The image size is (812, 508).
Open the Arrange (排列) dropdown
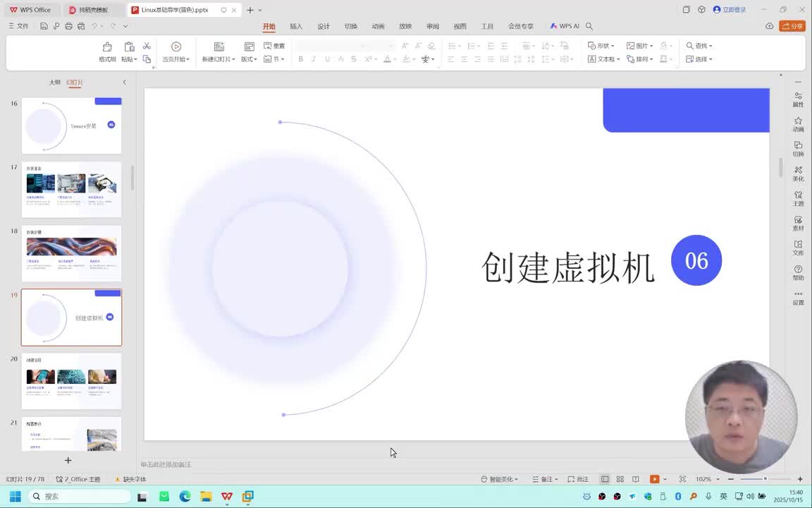click(x=640, y=59)
